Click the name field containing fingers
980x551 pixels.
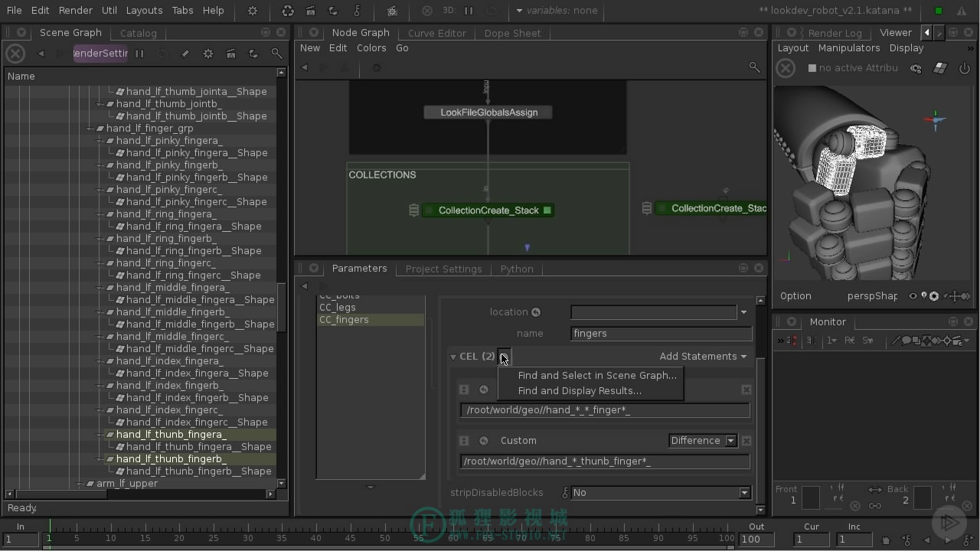[x=661, y=334]
